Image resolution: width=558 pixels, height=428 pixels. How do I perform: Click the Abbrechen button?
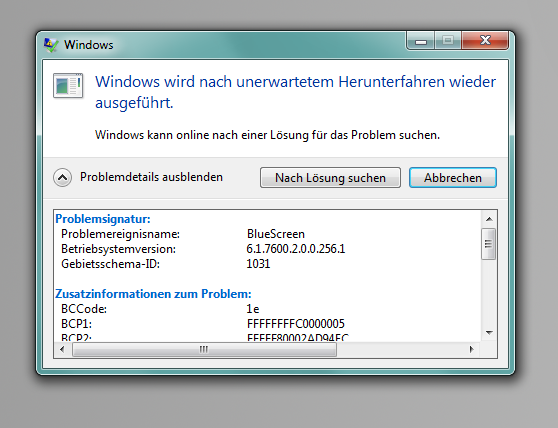(453, 178)
